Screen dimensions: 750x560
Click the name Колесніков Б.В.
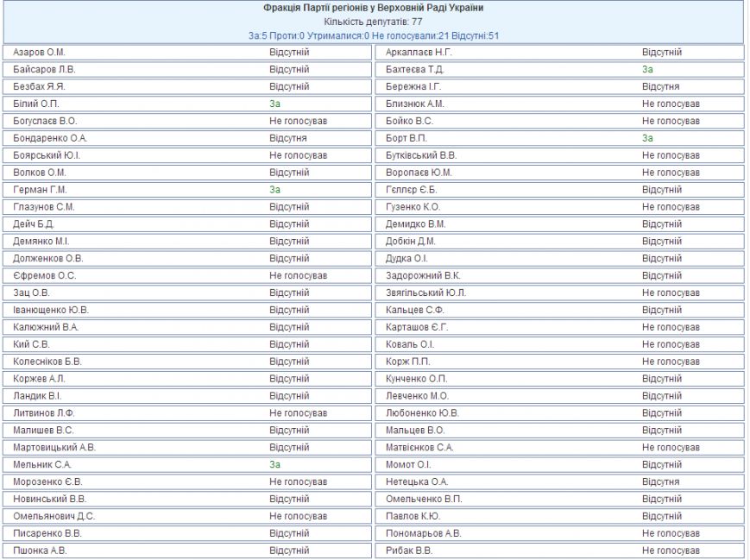(47, 362)
